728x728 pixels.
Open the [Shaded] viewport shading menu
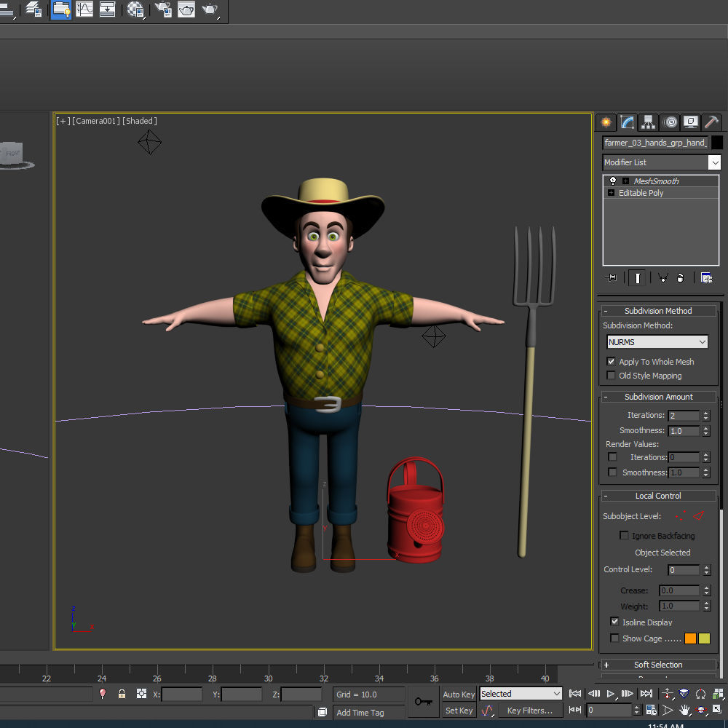tap(139, 121)
